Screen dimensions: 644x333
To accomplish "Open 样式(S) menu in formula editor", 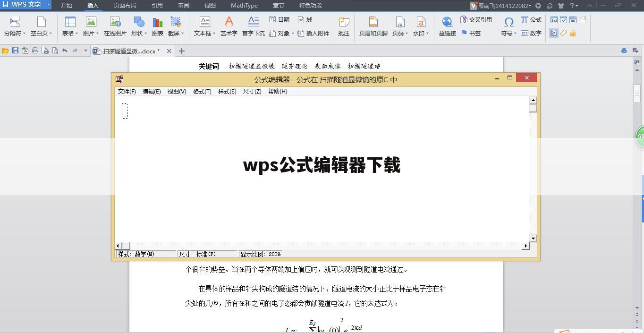I will point(227,92).
